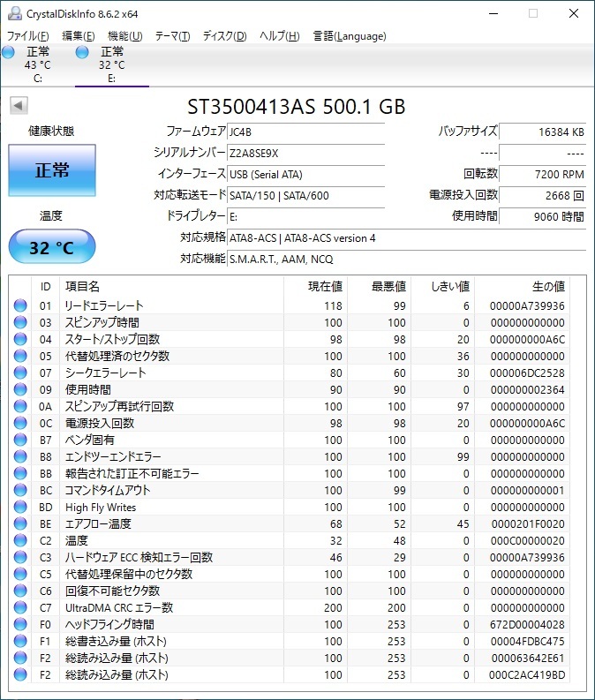The height and width of the screenshot is (700, 595).
Task: Click the 項目名 column header
Action: pyautogui.click(x=172, y=286)
